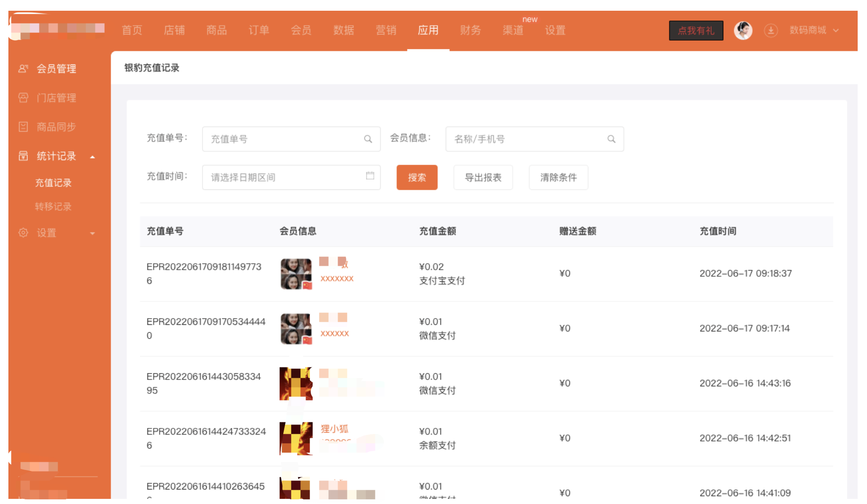Viewport: 867px width, 504px height.
Task: Click the 设置 gear icon in sidebar
Action: (x=23, y=232)
